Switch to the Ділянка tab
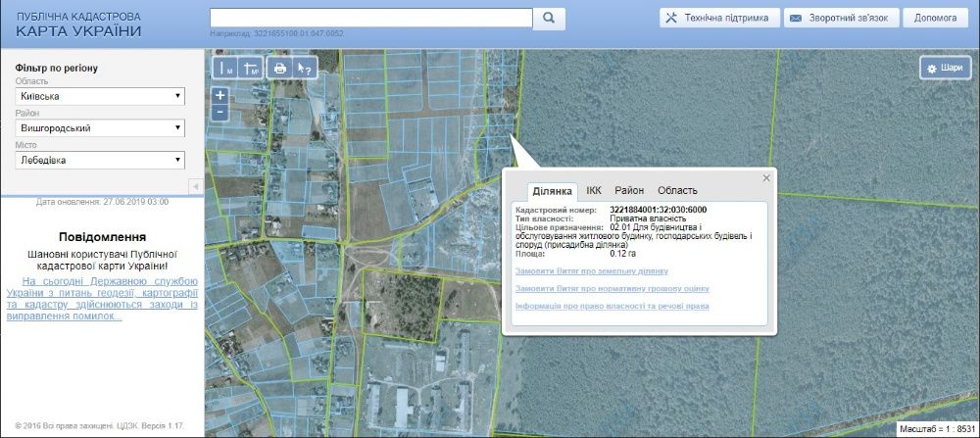 [552, 191]
